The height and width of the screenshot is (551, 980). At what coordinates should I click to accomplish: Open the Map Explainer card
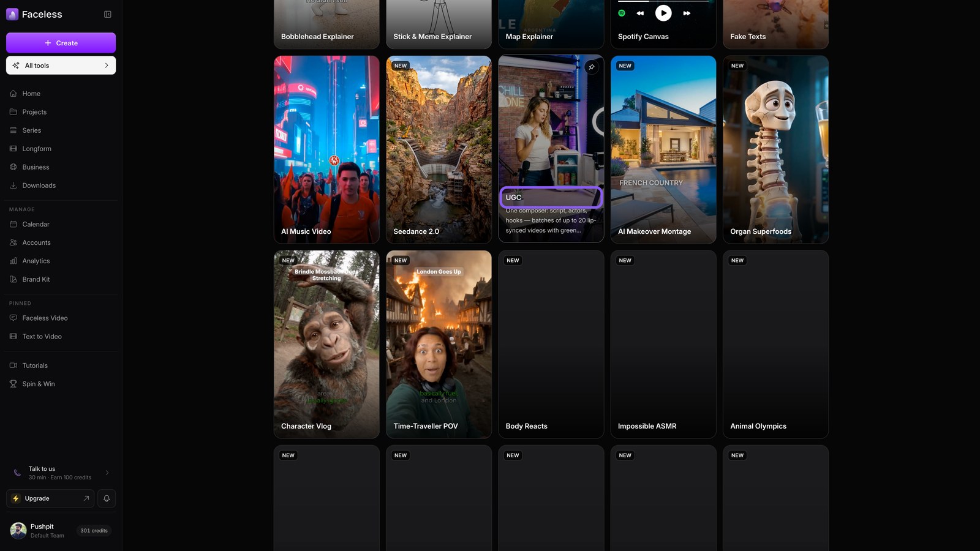click(x=551, y=24)
